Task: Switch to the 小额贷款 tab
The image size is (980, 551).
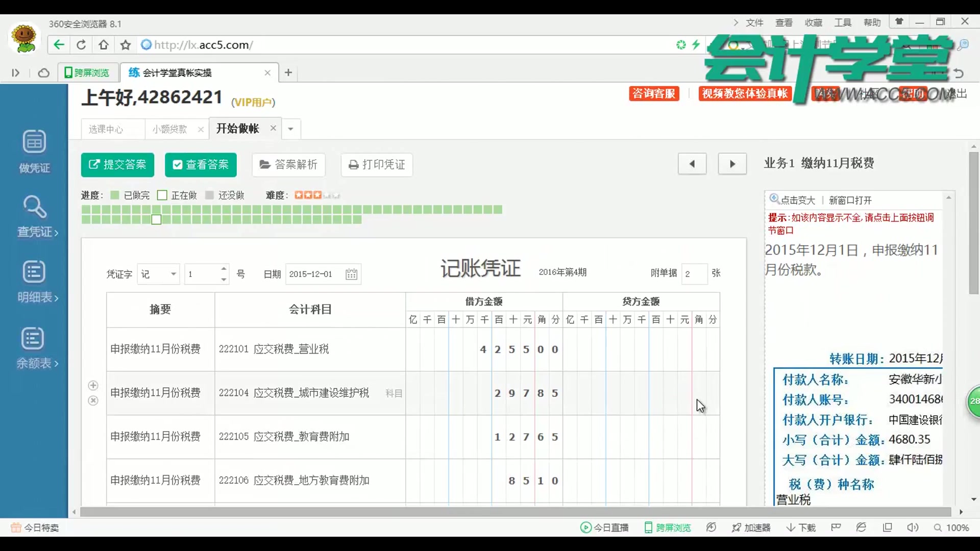Action: point(169,129)
